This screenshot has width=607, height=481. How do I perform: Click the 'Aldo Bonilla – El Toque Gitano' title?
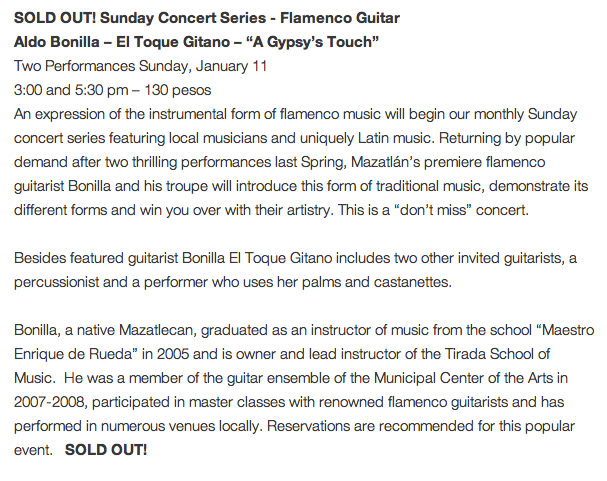[x=122, y=42]
